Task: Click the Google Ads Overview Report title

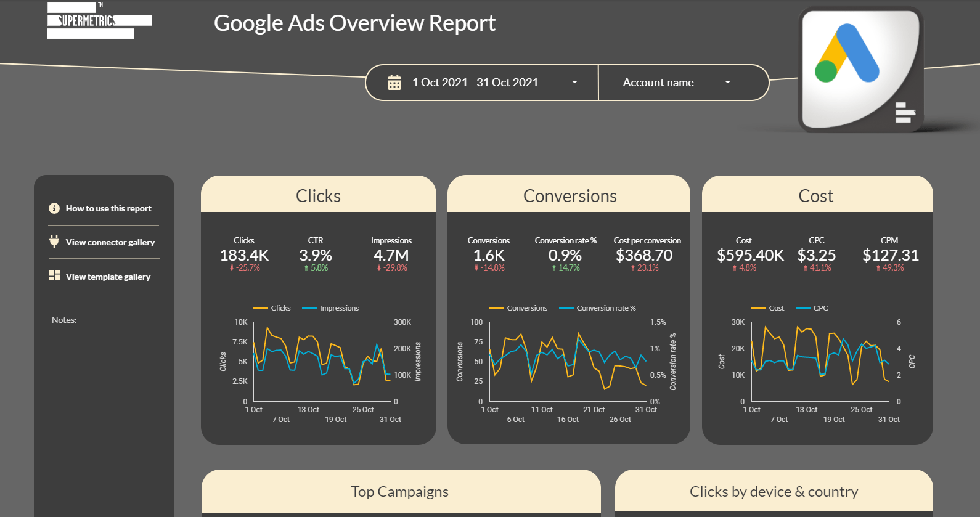Action: click(354, 23)
